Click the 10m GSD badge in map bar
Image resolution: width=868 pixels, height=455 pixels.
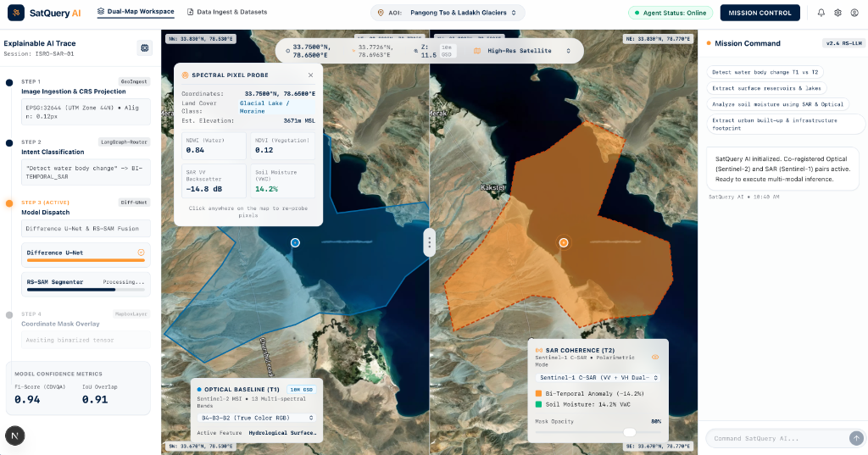447,51
